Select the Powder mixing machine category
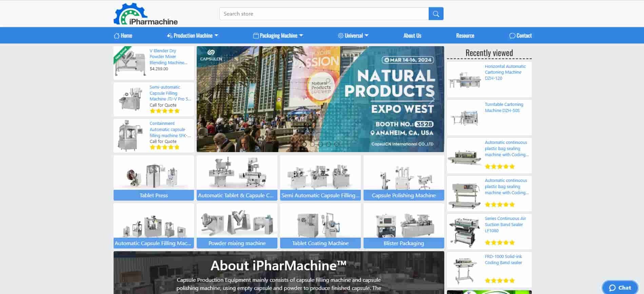The image size is (644, 294). click(237, 226)
